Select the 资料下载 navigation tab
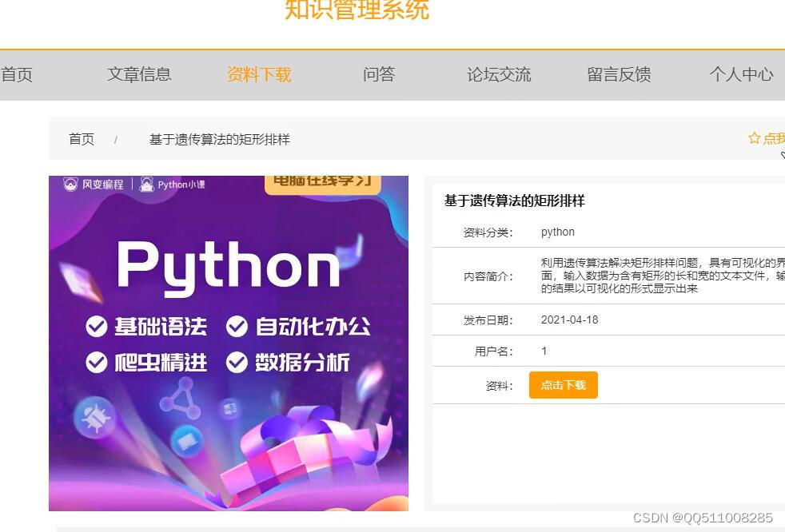785x532 pixels. pos(259,74)
